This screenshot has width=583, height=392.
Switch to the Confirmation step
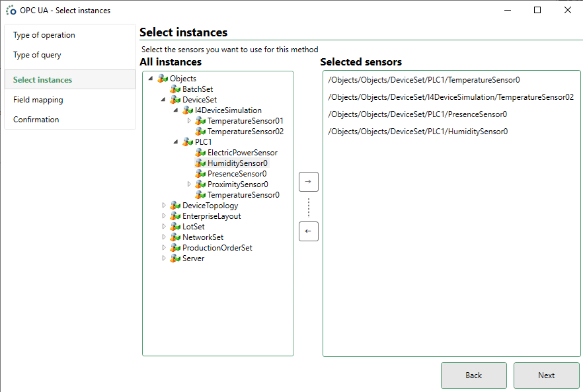click(36, 120)
